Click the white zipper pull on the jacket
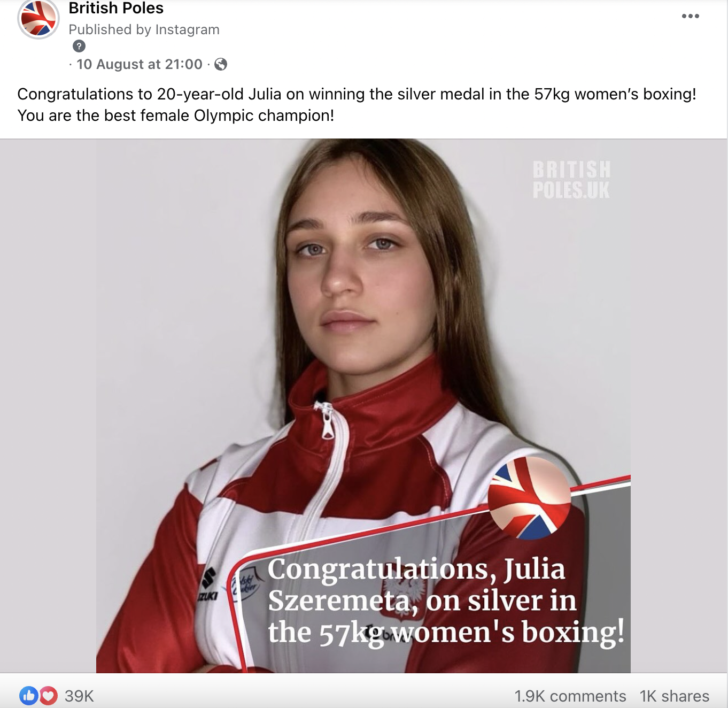The image size is (728, 708). [x=327, y=421]
